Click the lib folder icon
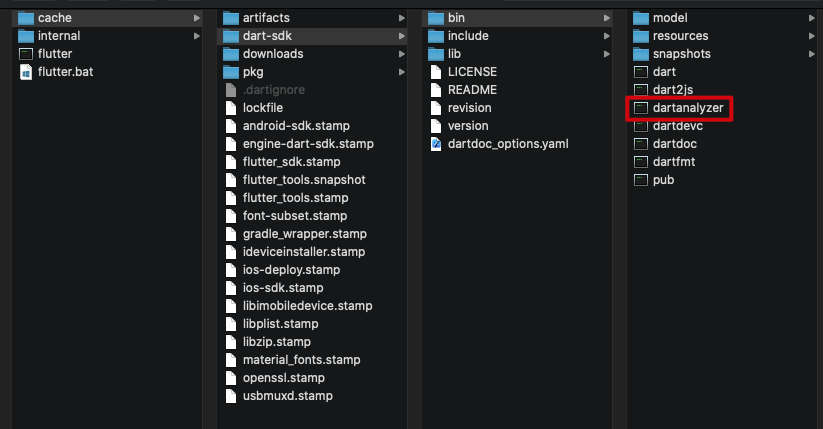 tap(436, 54)
